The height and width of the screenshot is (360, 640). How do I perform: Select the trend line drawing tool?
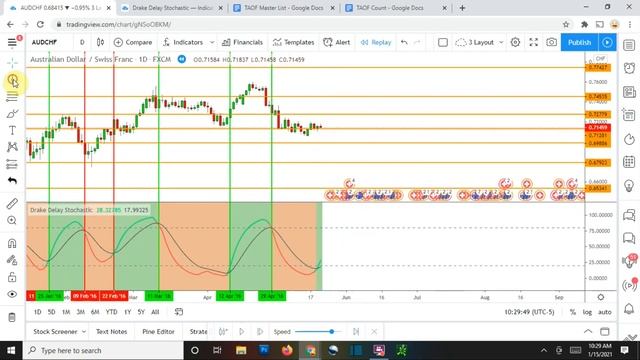coord(12,80)
